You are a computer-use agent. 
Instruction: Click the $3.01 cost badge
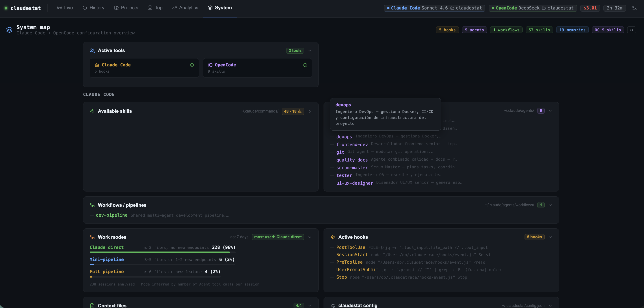click(590, 8)
